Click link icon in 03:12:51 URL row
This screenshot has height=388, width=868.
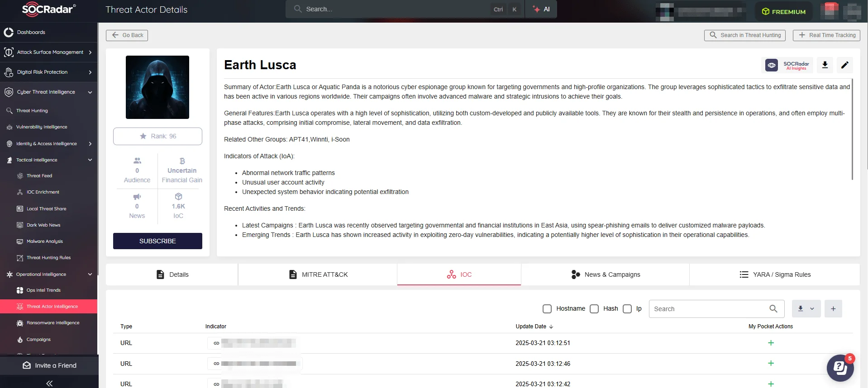[216, 343]
